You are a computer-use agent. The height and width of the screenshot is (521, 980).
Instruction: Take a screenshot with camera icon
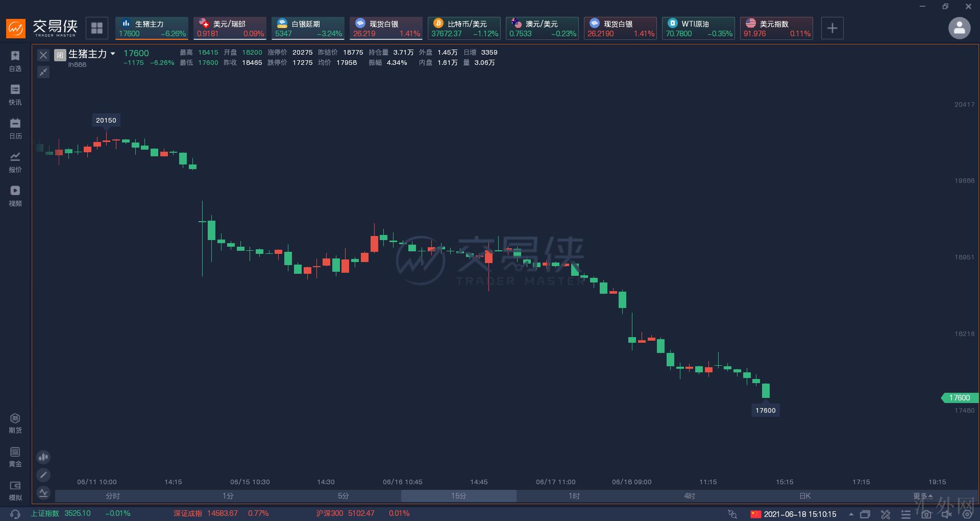pos(926,514)
